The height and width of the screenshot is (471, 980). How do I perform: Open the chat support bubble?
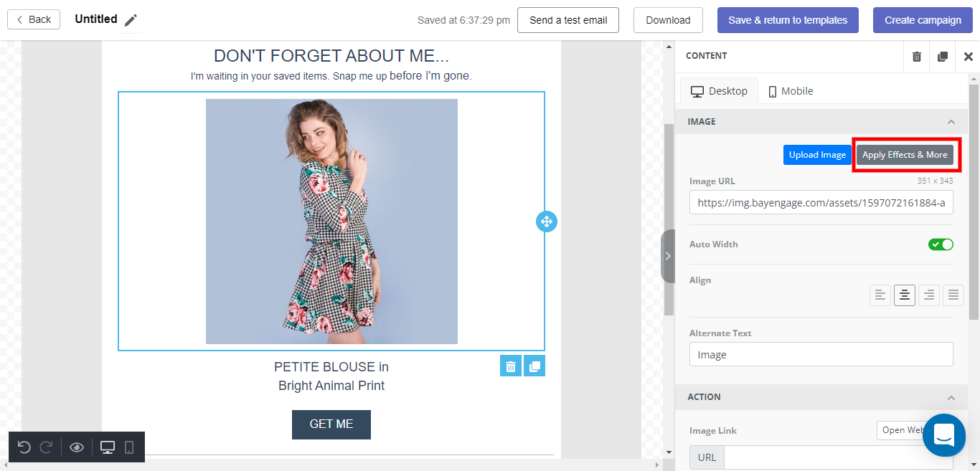pyautogui.click(x=944, y=435)
